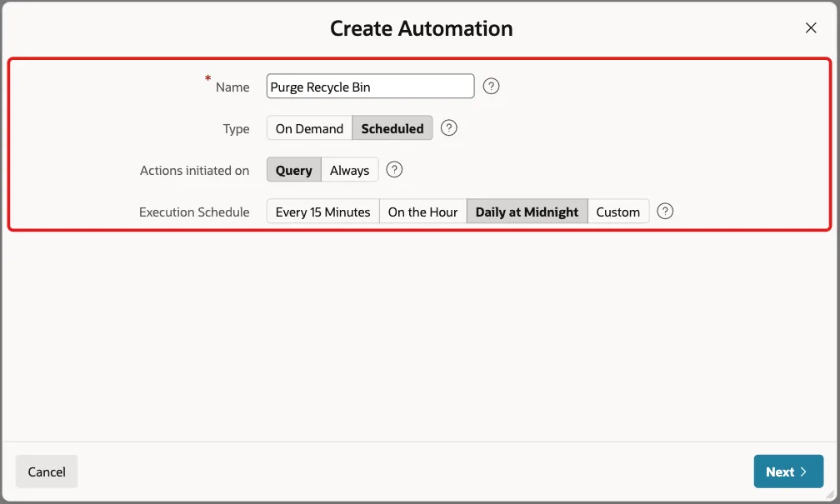Focus the Name input containing Purge Recycle Bin
Screen dimensions: 840x504
(x=370, y=87)
